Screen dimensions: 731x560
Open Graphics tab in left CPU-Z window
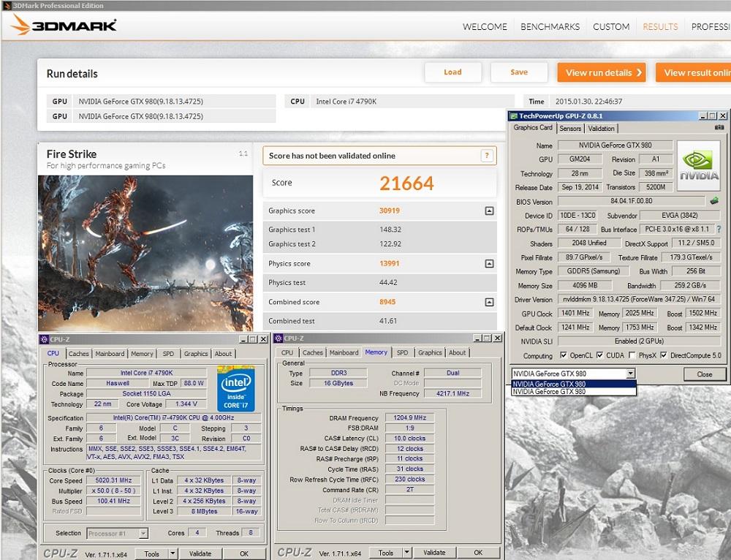coord(196,354)
